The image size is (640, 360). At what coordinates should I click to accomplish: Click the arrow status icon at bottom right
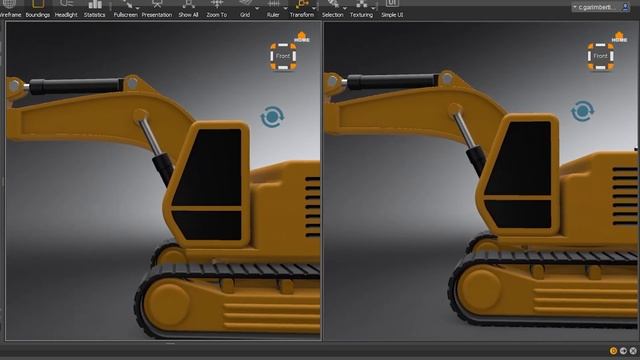623,351
